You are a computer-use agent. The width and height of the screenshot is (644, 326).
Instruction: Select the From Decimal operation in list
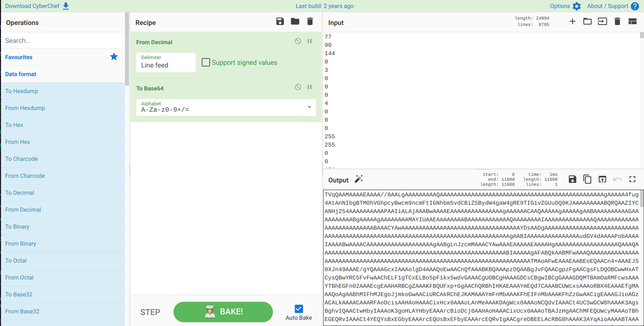(63, 210)
